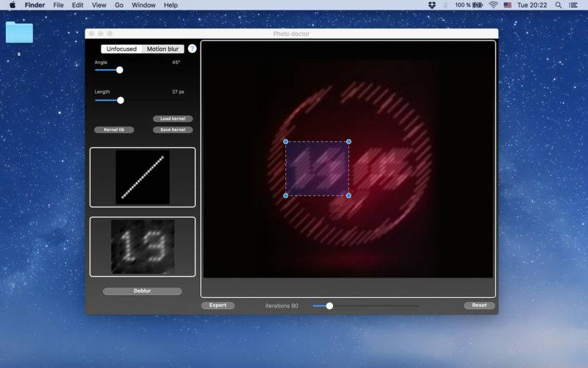Image resolution: width=588 pixels, height=368 pixels.
Task: Click the iterations slider handle
Action: (x=329, y=306)
